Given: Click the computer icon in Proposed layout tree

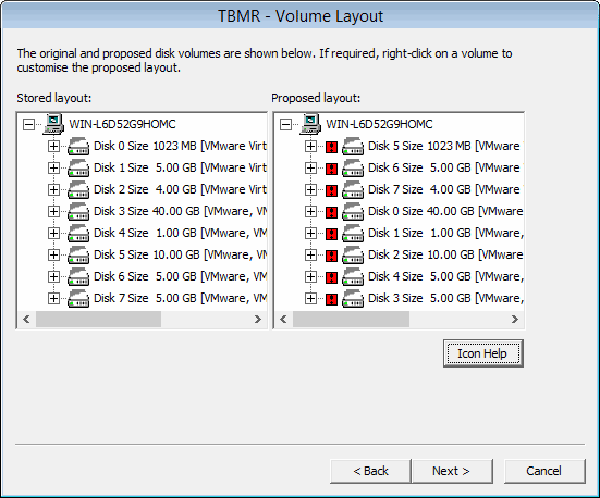Looking at the screenshot, I should [311, 124].
